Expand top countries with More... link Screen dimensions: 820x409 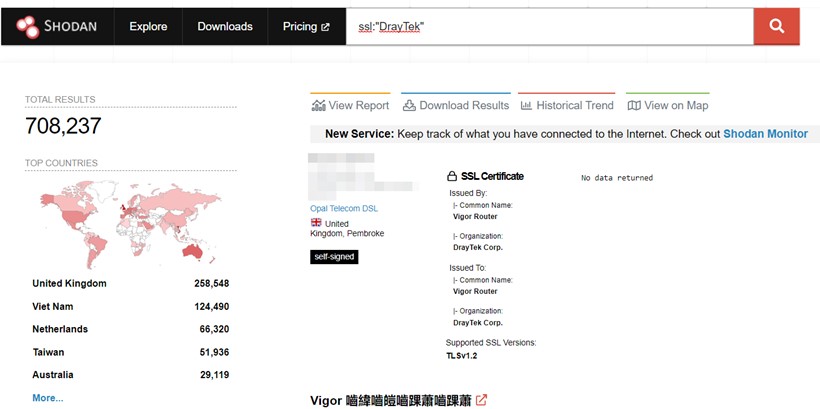(47, 397)
